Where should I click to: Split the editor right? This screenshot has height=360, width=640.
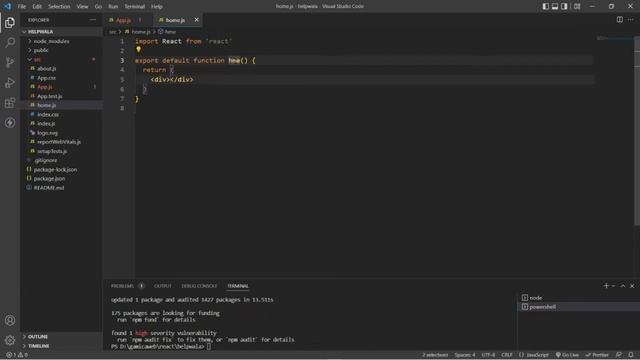(620, 20)
